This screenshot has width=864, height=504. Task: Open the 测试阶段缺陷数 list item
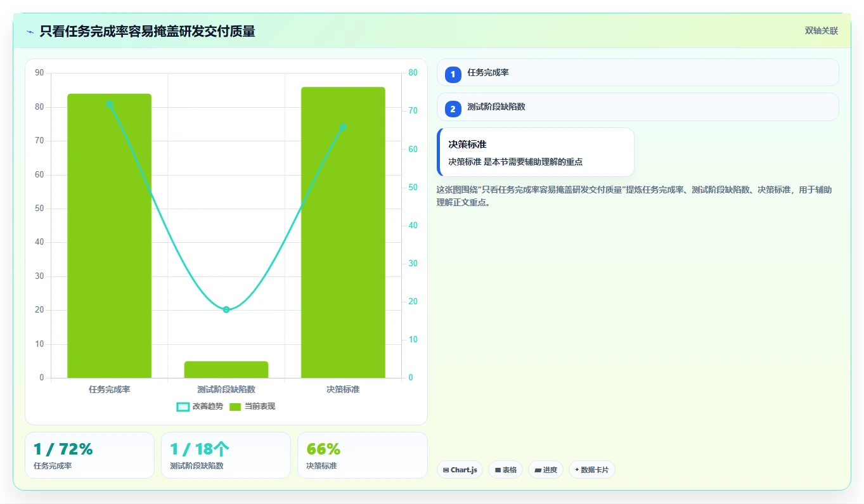point(638,107)
